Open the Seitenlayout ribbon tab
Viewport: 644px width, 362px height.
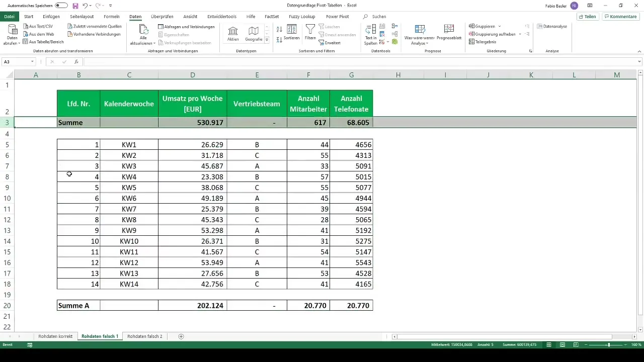coord(82,17)
